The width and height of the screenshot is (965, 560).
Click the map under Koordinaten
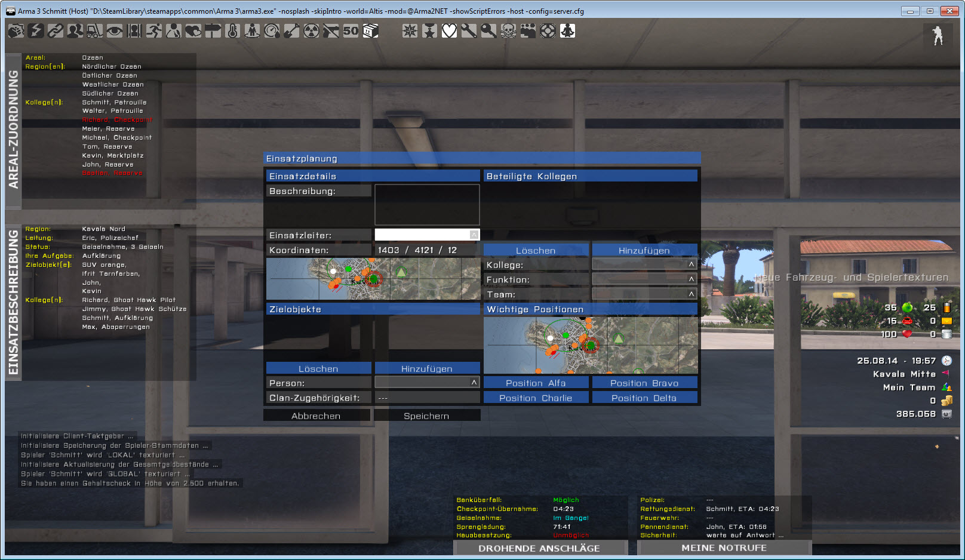coord(373,279)
